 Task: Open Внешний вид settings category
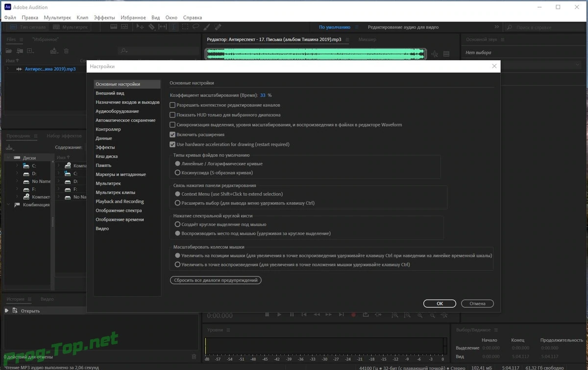(x=110, y=93)
